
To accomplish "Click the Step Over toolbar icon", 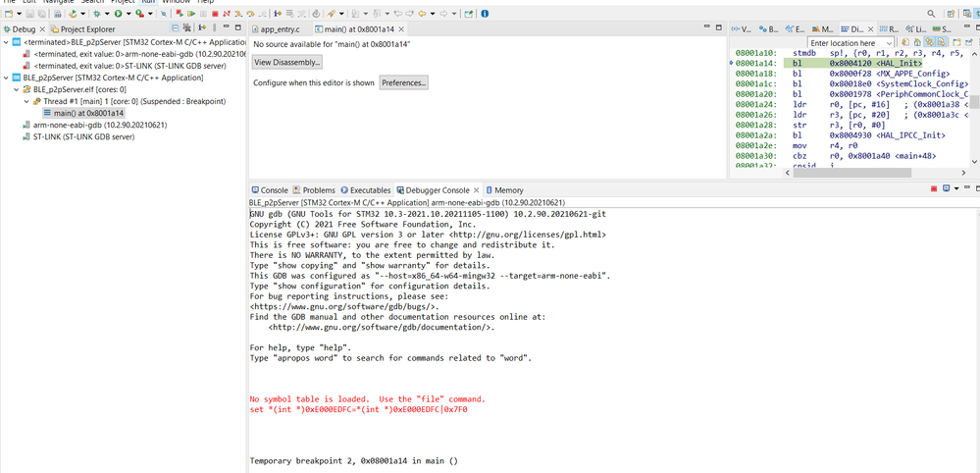I will click(x=250, y=13).
